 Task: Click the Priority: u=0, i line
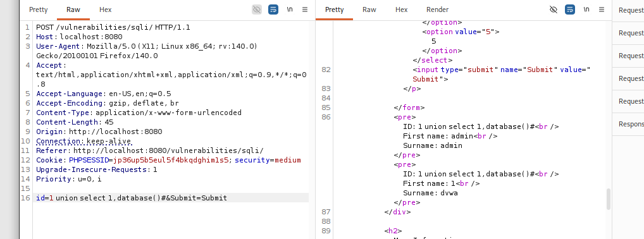[x=68, y=179]
